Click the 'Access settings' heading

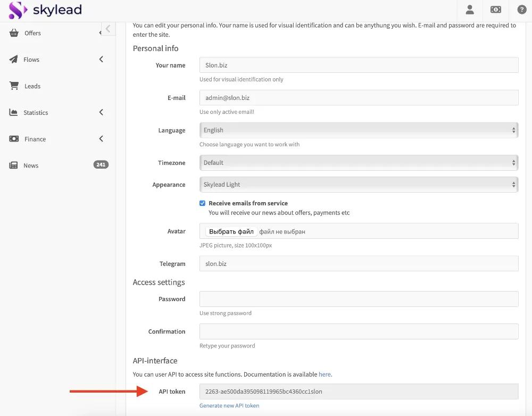tap(159, 282)
